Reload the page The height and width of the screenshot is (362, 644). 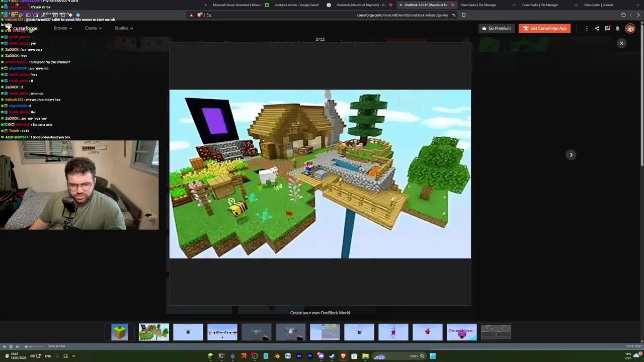[x=623, y=15]
